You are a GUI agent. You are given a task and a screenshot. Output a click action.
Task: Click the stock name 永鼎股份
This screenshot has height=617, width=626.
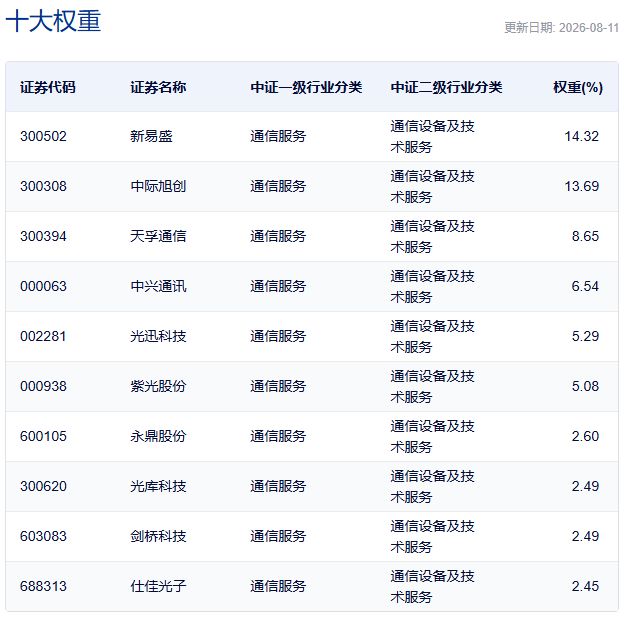click(158, 436)
